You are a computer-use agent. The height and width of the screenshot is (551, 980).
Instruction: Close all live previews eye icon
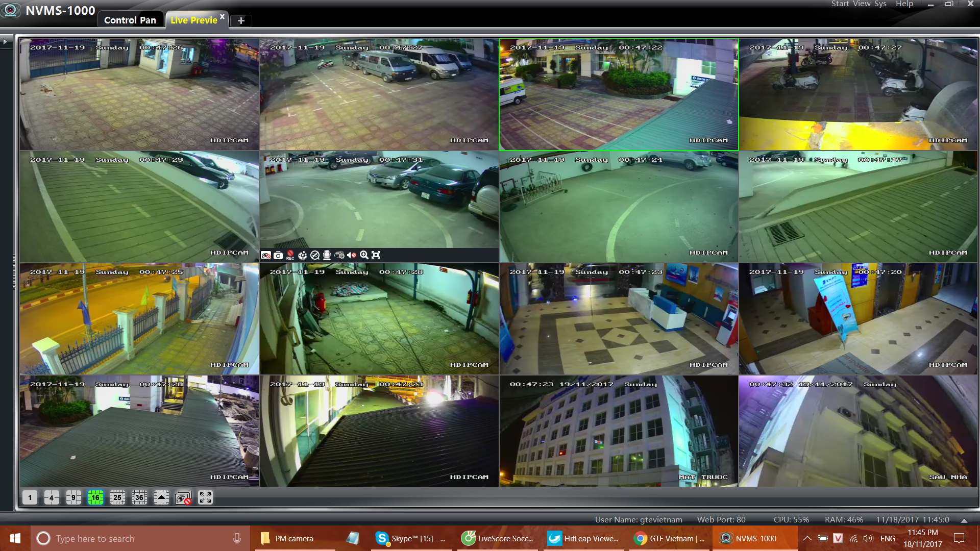(183, 497)
